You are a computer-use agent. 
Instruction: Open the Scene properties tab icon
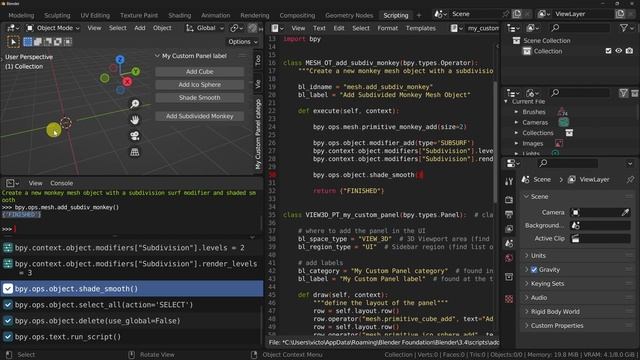click(509, 243)
